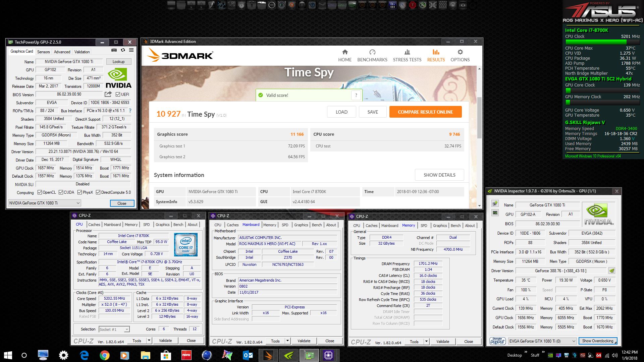The image size is (644, 362).
Task: Open 3DMark Benchmarks gauge icon
Action: pos(372,52)
